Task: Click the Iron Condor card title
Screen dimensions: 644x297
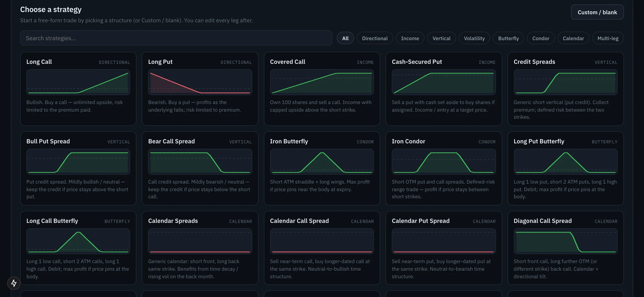Action: point(408,141)
